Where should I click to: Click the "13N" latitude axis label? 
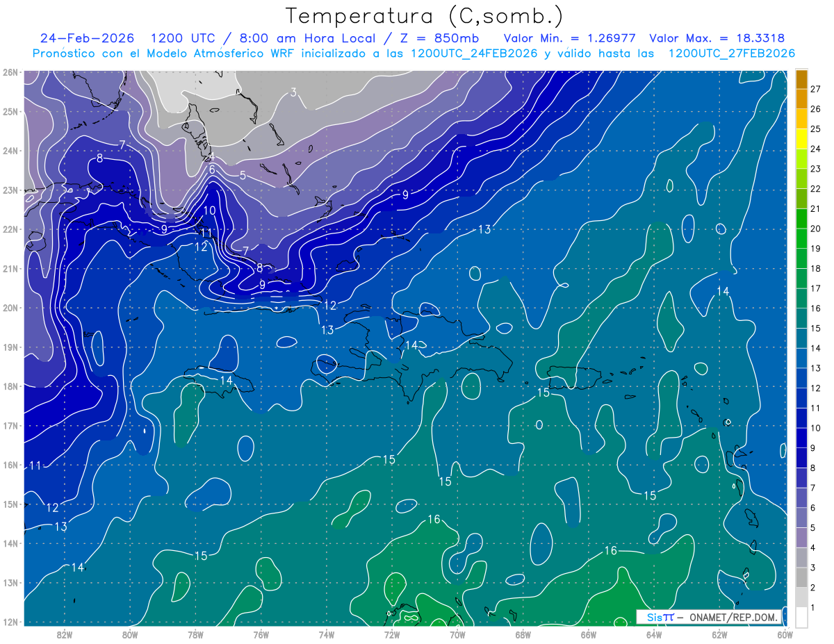tap(10, 582)
